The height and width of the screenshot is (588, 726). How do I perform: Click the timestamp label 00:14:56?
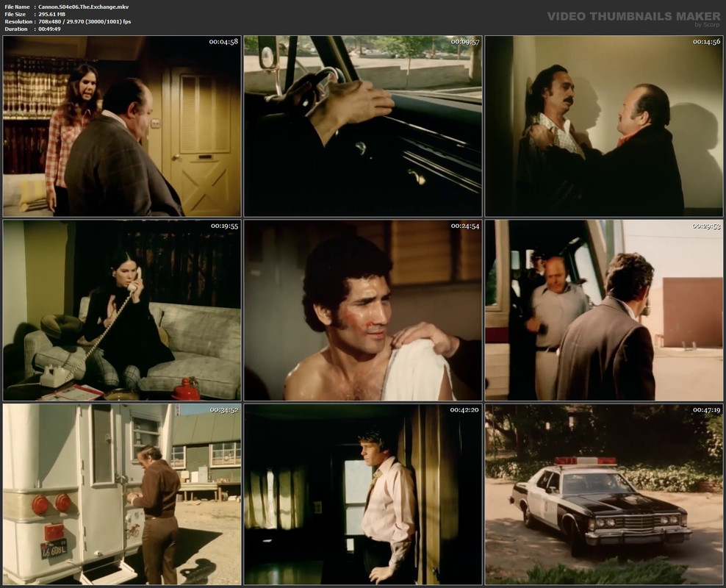(707, 42)
